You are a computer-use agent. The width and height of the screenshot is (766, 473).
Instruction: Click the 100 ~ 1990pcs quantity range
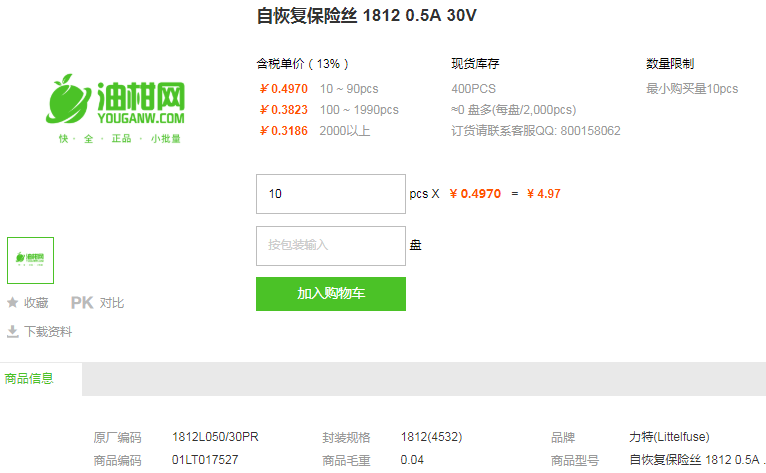point(359,110)
